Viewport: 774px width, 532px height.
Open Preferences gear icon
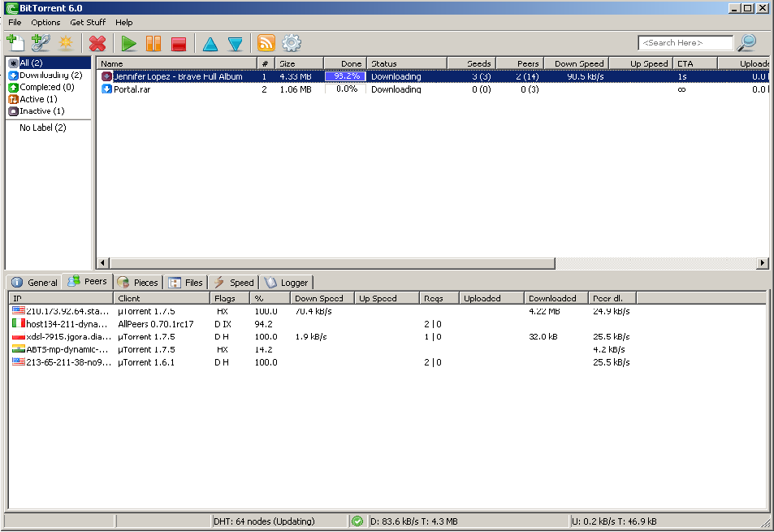tap(292, 43)
